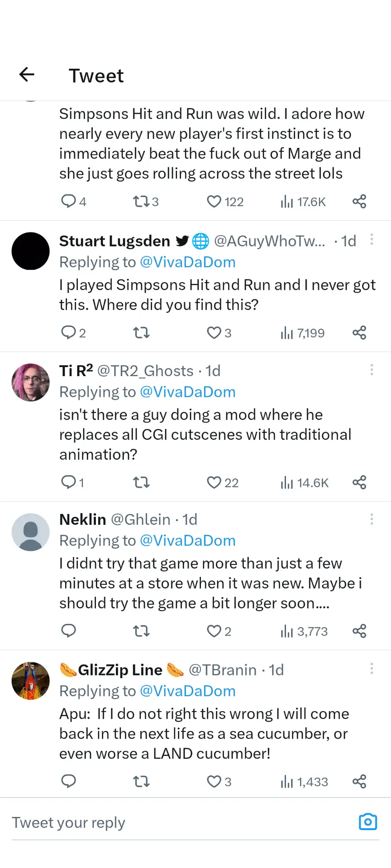Click the globe icon beside Stuart Lugsden's handle
Viewport: 391px width, 868px height.
[x=200, y=241]
